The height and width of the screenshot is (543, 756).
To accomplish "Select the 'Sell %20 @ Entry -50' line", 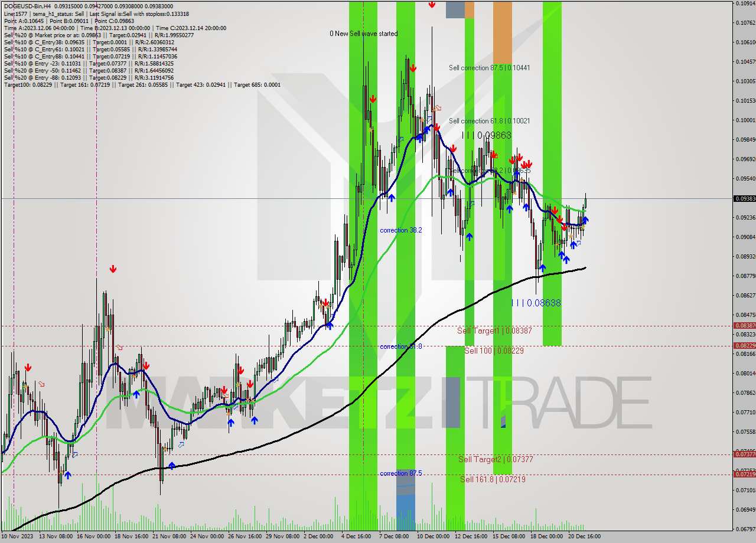I will coord(89,70).
